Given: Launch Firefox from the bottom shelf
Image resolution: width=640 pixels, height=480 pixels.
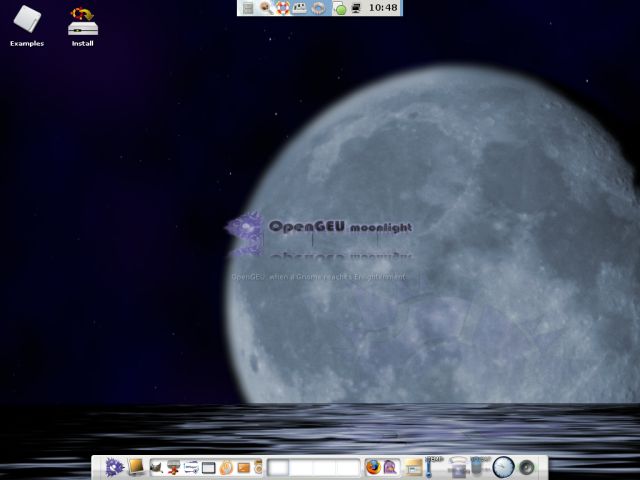Looking at the screenshot, I should 373,467.
